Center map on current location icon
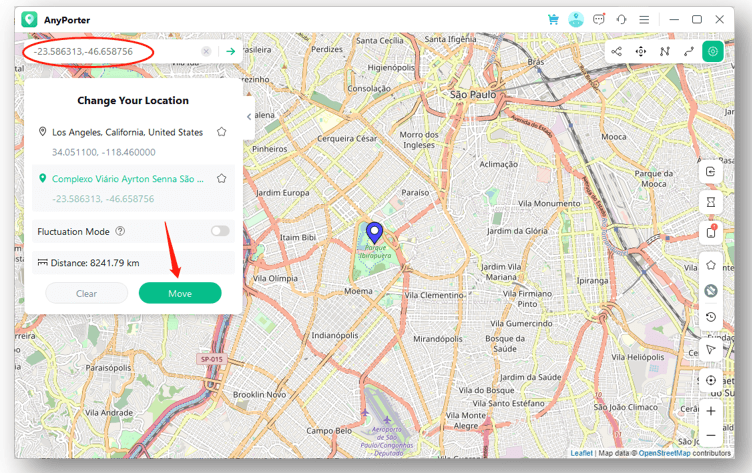This screenshot has height=473, width=752. coord(711,380)
